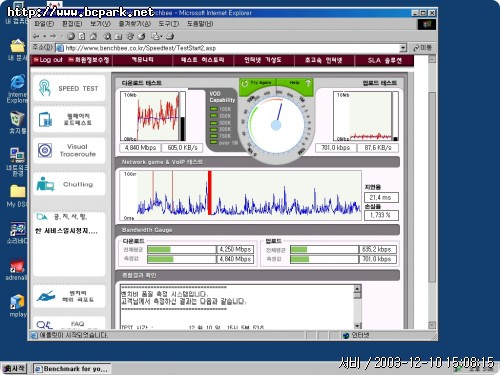This screenshot has height=375, width=500.
Task: Open the 초고속 인터넷 navigation tab
Action: [323, 60]
